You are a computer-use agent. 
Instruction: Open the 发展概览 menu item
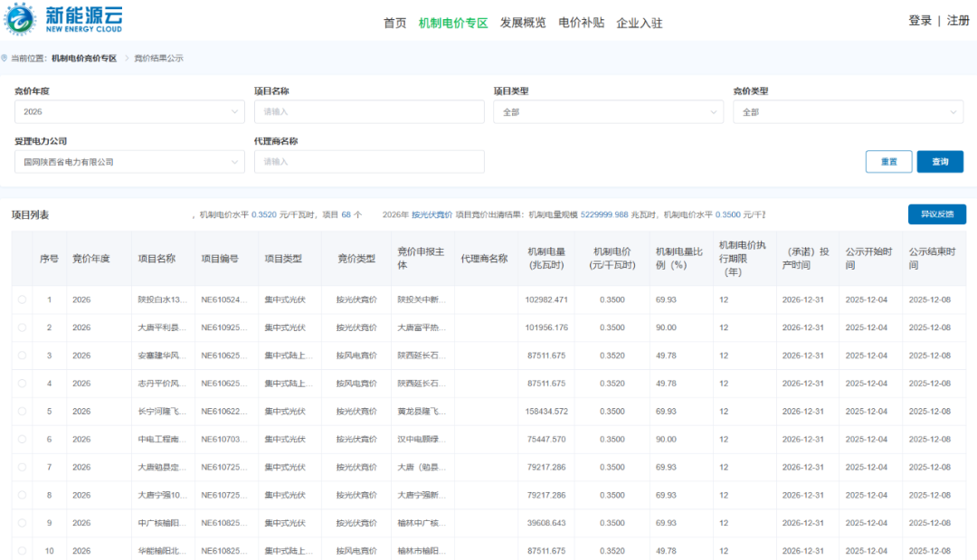point(523,23)
